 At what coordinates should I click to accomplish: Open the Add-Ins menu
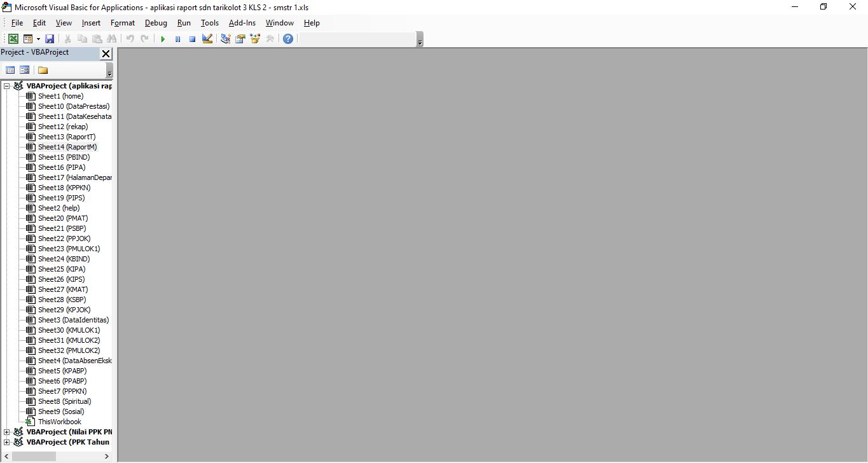tap(242, 23)
